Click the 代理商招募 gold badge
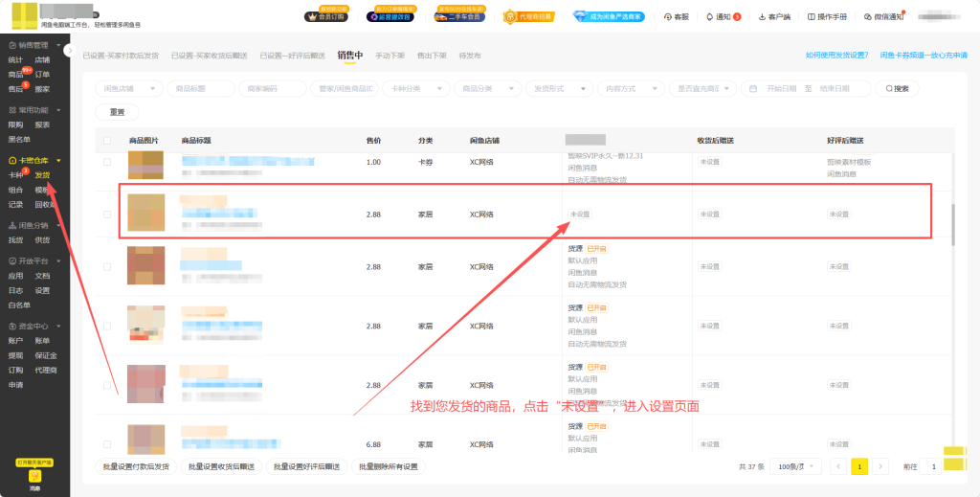 tap(528, 17)
